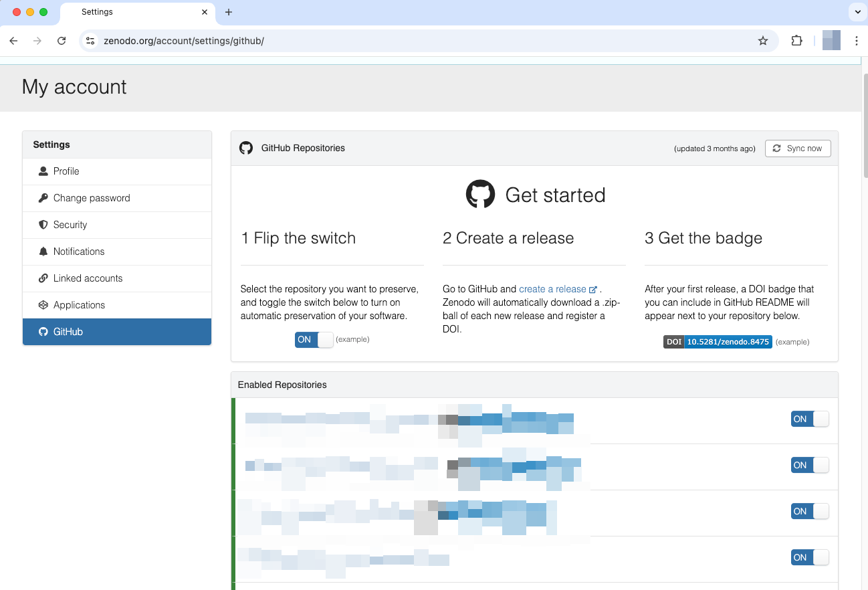The height and width of the screenshot is (590, 868).
Task: Open Chrome three-dot menu
Action: pyautogui.click(x=856, y=41)
